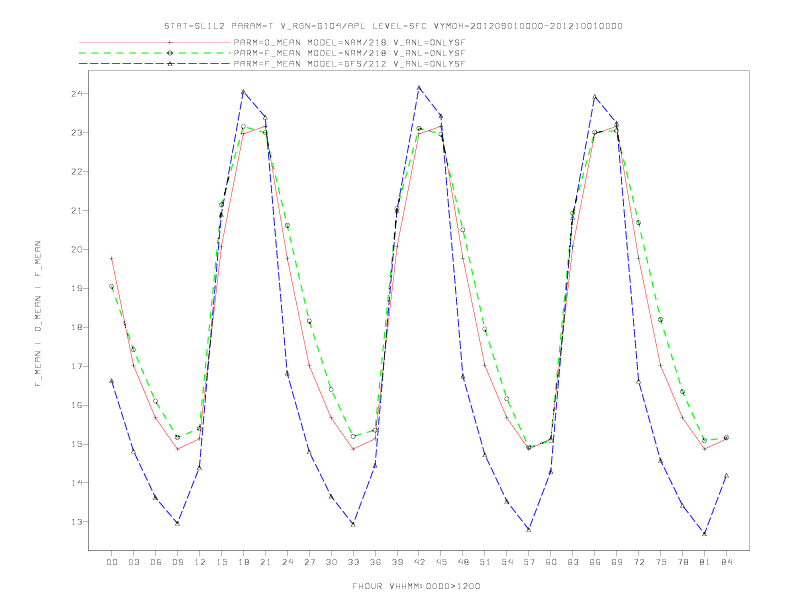Click the FHOUR VHHMM x-axis title
This screenshot has height=612, width=792.
point(416,586)
